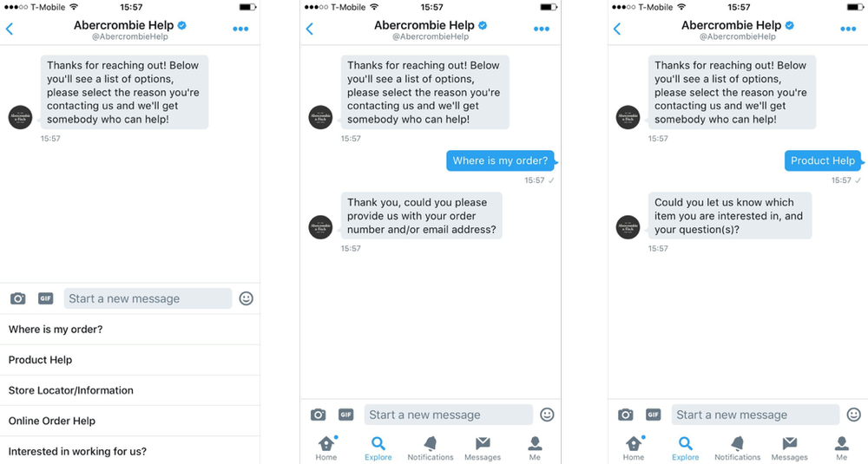The height and width of the screenshot is (464, 868).
Task: Tap the sent 'Product Help' blue bubble
Action: tap(823, 160)
